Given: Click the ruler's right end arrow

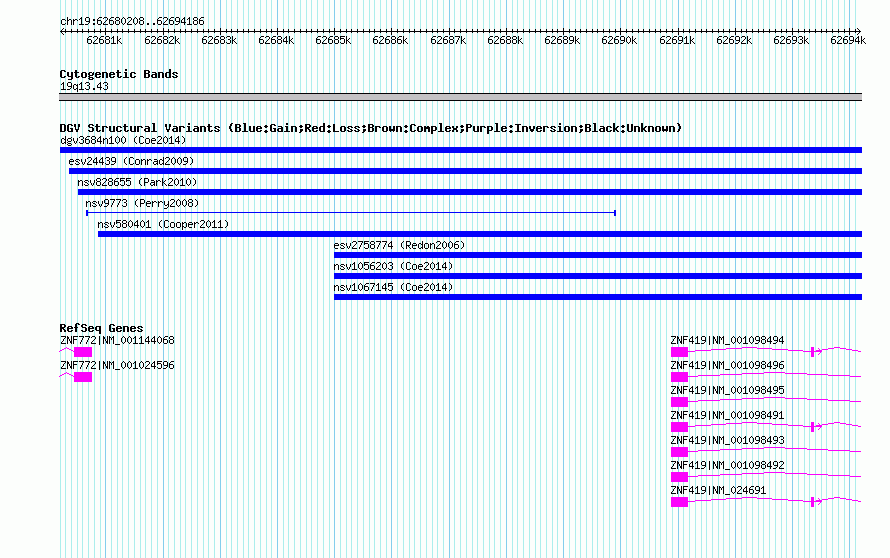Looking at the screenshot, I should point(859,31).
